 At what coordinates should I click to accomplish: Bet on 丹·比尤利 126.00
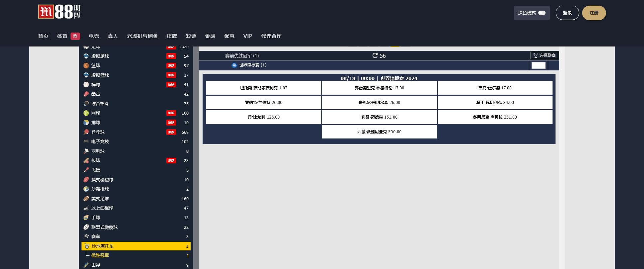coord(264,117)
